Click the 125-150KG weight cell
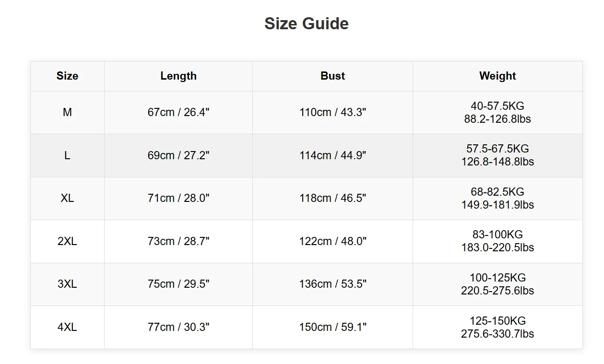Image resolution: width=604 pixels, height=364 pixels. (497, 327)
